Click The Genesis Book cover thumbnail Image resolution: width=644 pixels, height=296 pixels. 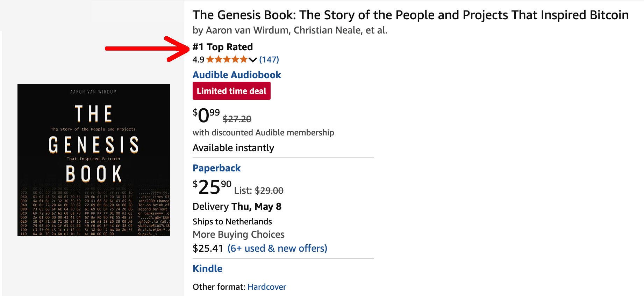click(x=94, y=160)
